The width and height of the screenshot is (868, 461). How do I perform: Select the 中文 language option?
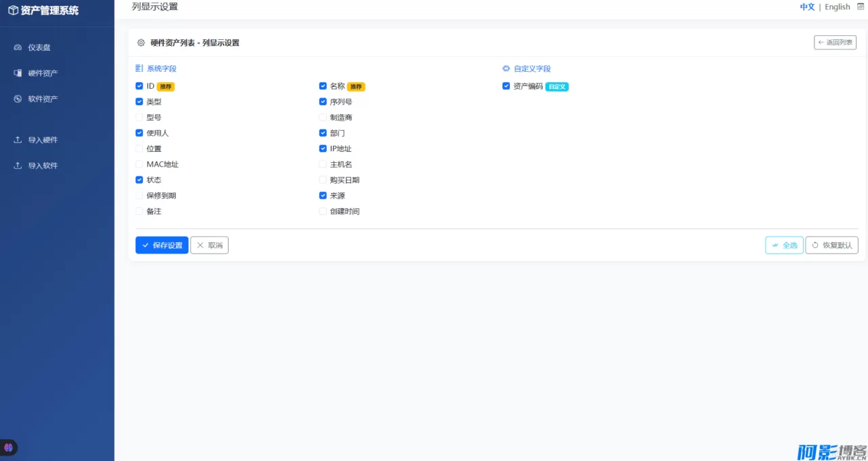coord(807,7)
